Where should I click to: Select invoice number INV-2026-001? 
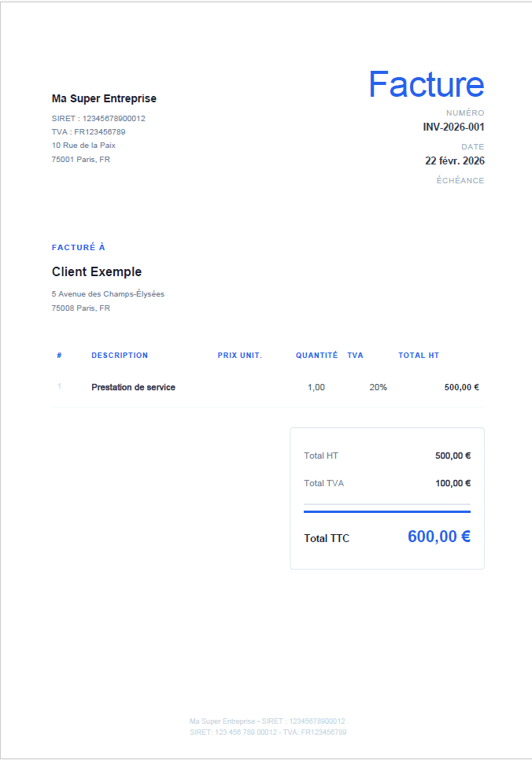click(x=453, y=127)
